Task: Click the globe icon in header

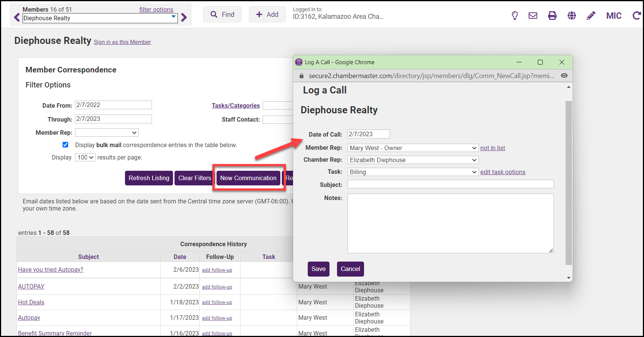Action: click(x=572, y=15)
